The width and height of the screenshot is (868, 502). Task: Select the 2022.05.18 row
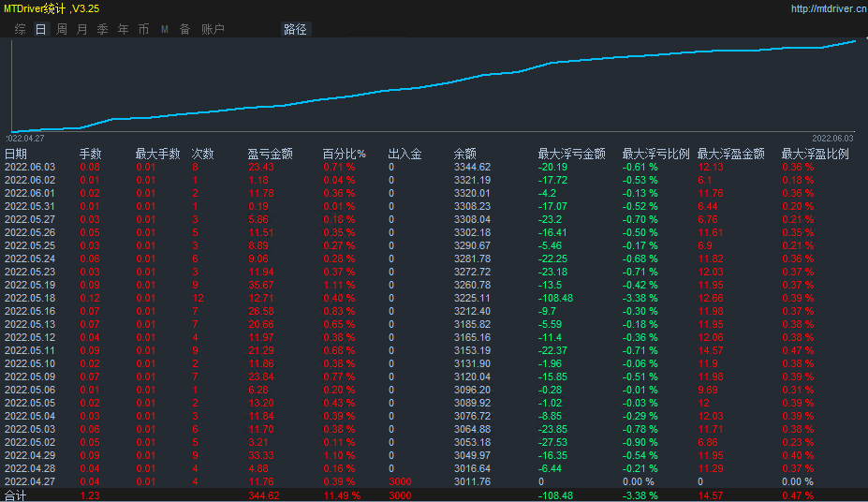coord(434,298)
